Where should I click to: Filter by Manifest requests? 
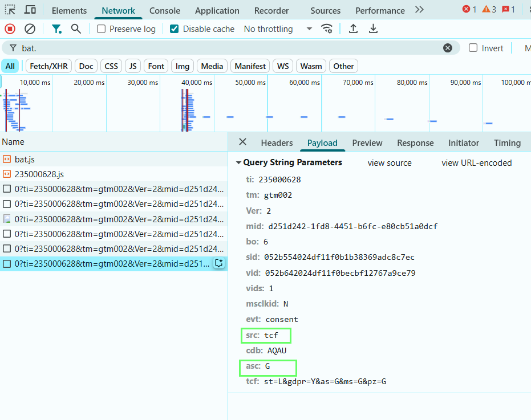[x=250, y=66]
